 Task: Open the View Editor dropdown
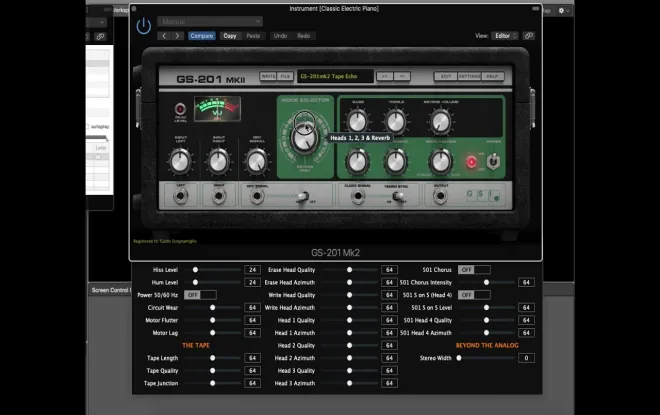point(505,36)
